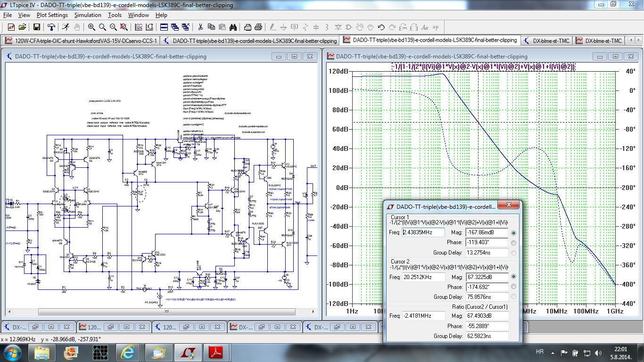Click Cursor 2 Phase value field
Screen dimensions: 644x362
pos(487,287)
